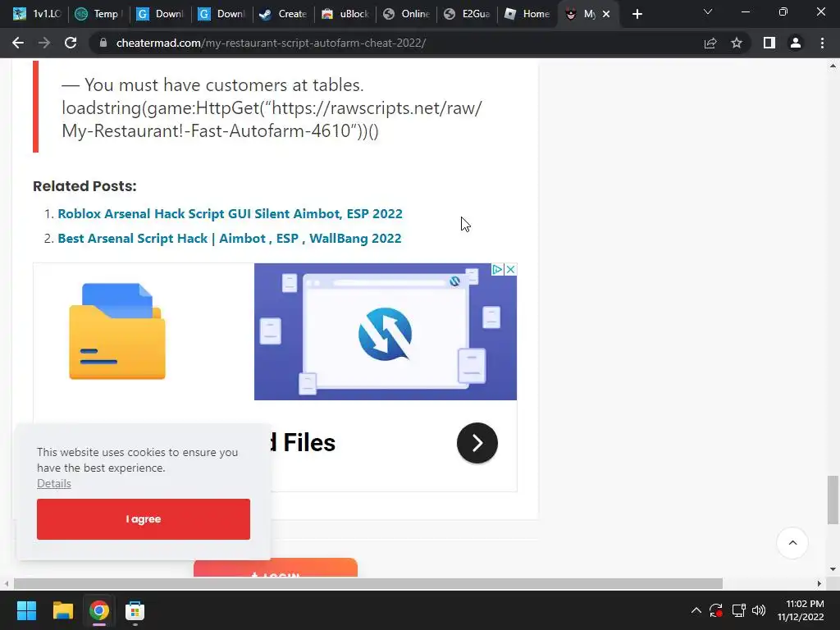This screenshot has height=630, width=840.
Task: Click the sync tray icon
Action: coord(716,610)
